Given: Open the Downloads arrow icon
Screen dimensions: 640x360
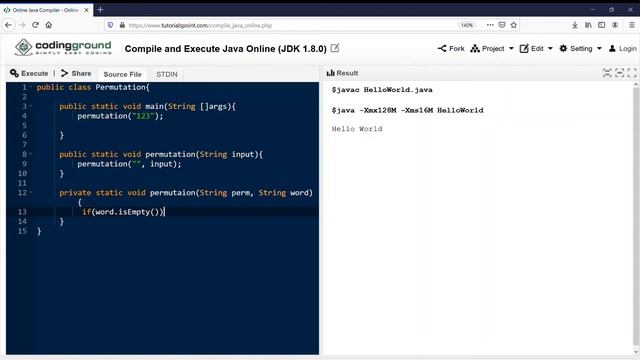Looking at the screenshot, I should (575, 25).
